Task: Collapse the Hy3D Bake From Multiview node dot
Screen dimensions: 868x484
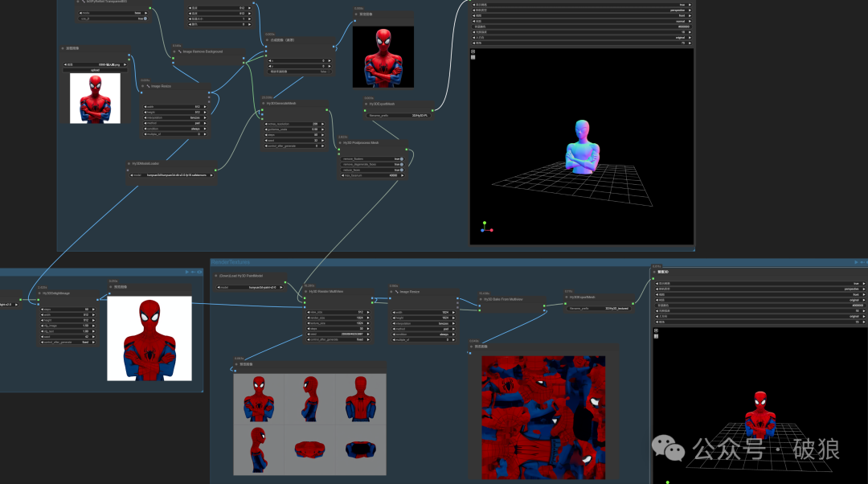Action: click(x=481, y=299)
